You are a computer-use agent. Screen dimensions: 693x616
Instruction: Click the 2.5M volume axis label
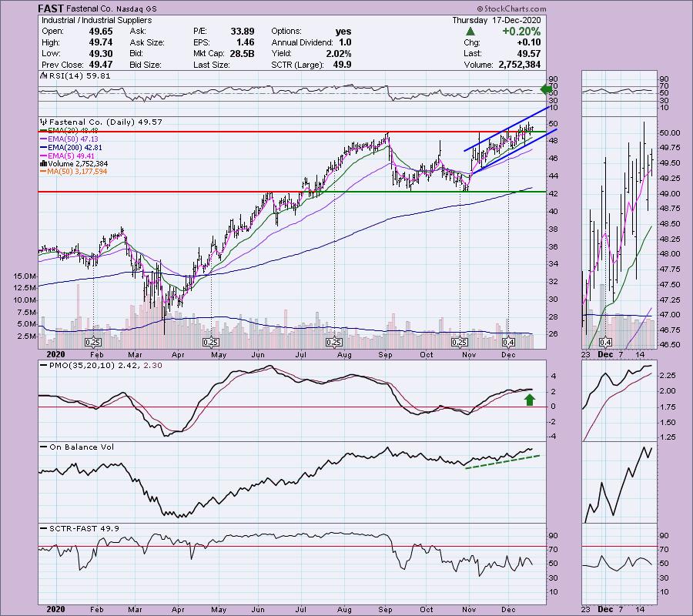click(28, 336)
